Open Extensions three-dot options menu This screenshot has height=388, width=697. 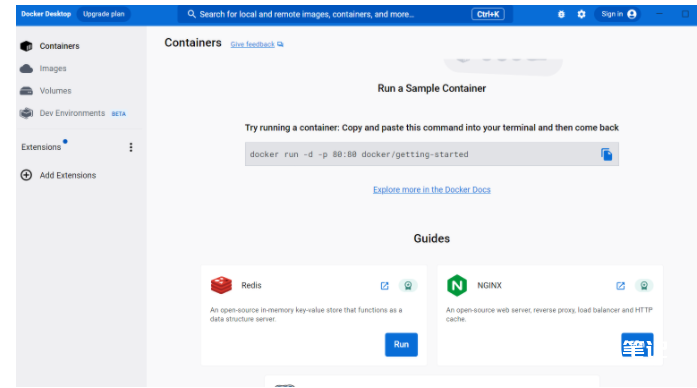point(131,147)
